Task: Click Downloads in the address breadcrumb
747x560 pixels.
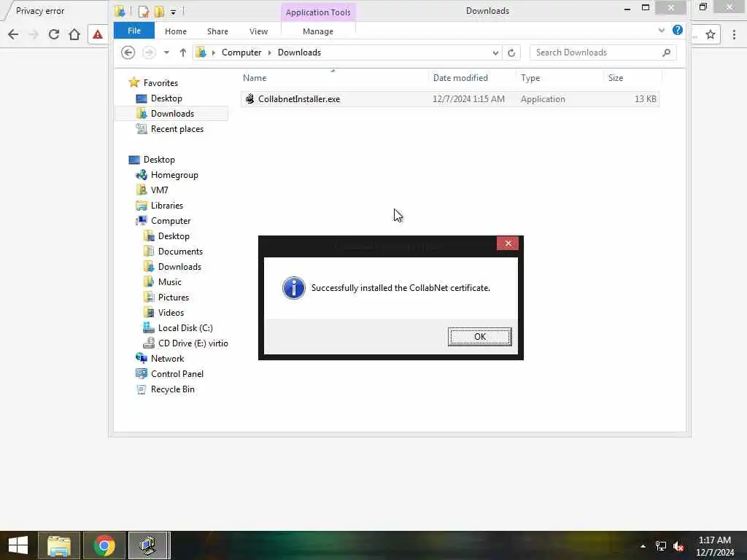Action: pyautogui.click(x=299, y=52)
